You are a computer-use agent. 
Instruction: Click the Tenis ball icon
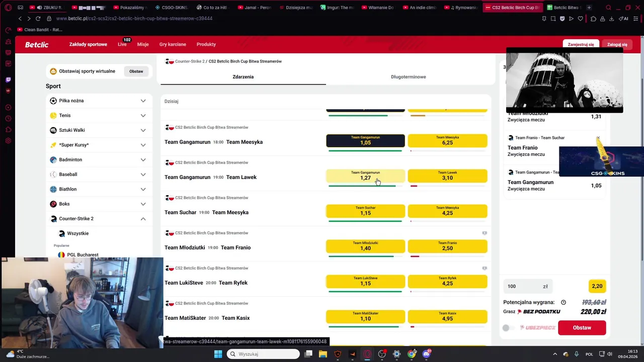53,115
